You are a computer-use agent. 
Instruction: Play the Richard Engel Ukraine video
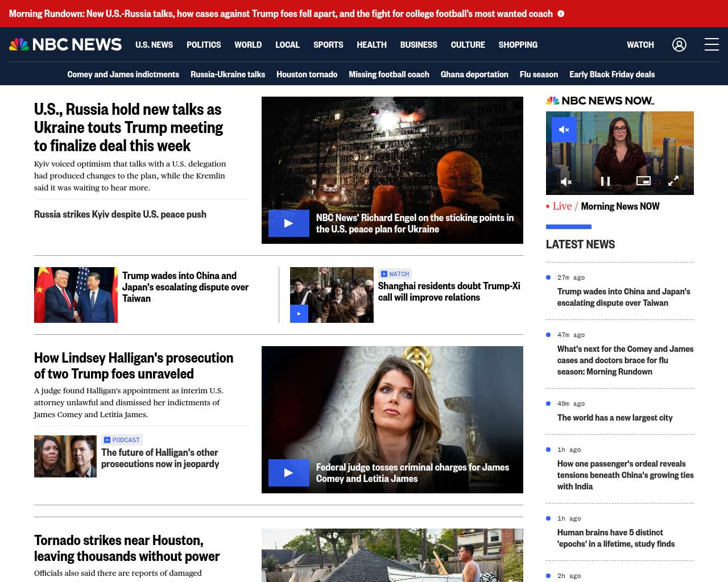[x=288, y=223]
